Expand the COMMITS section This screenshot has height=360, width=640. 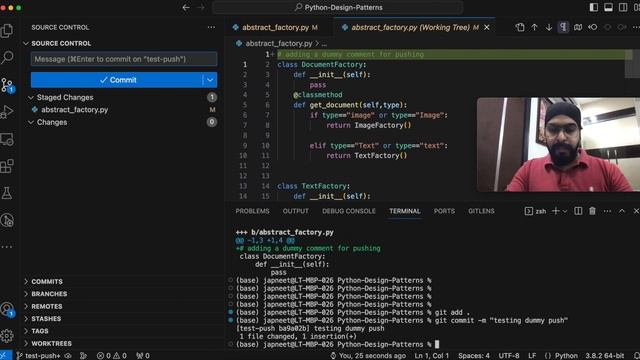[47, 282]
